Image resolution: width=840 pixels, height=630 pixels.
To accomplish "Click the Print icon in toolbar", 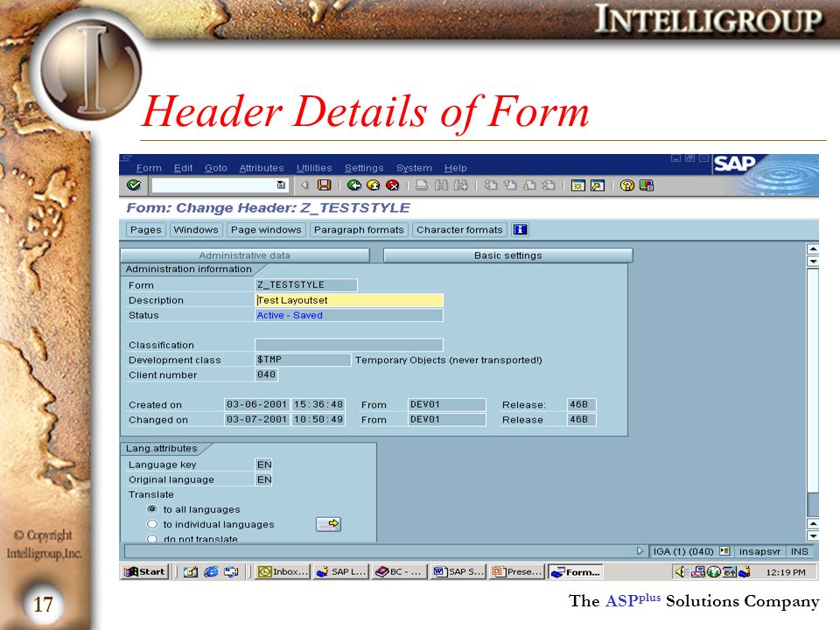I will pos(422,185).
